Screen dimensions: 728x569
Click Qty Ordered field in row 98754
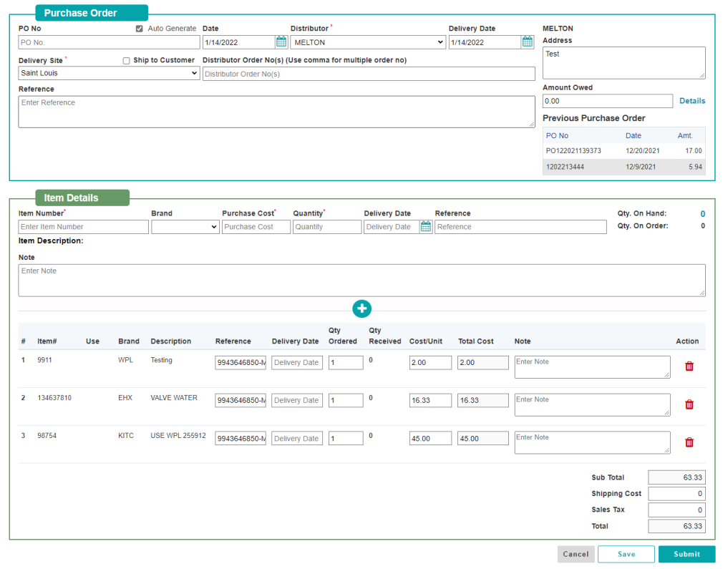[x=346, y=439]
